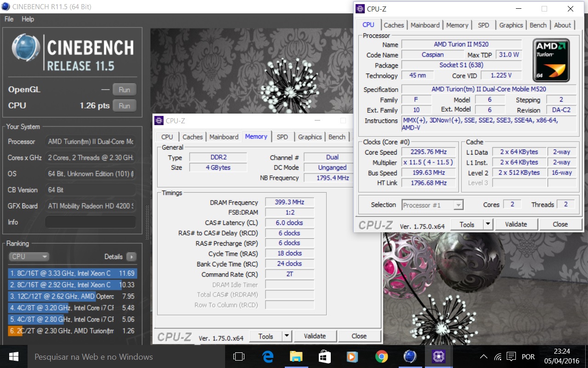Click the search box Pesquisar na Web
The image size is (588, 368).
pos(125,356)
